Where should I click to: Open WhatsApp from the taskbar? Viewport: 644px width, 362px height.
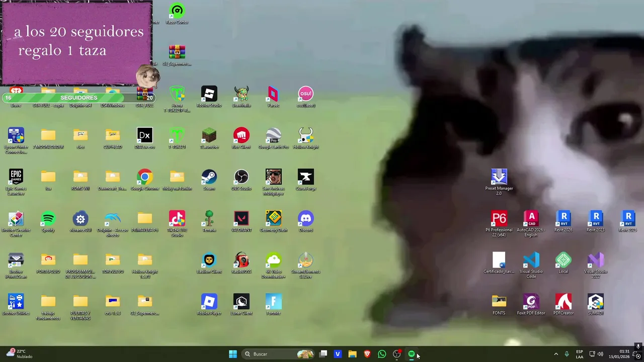[382, 354]
